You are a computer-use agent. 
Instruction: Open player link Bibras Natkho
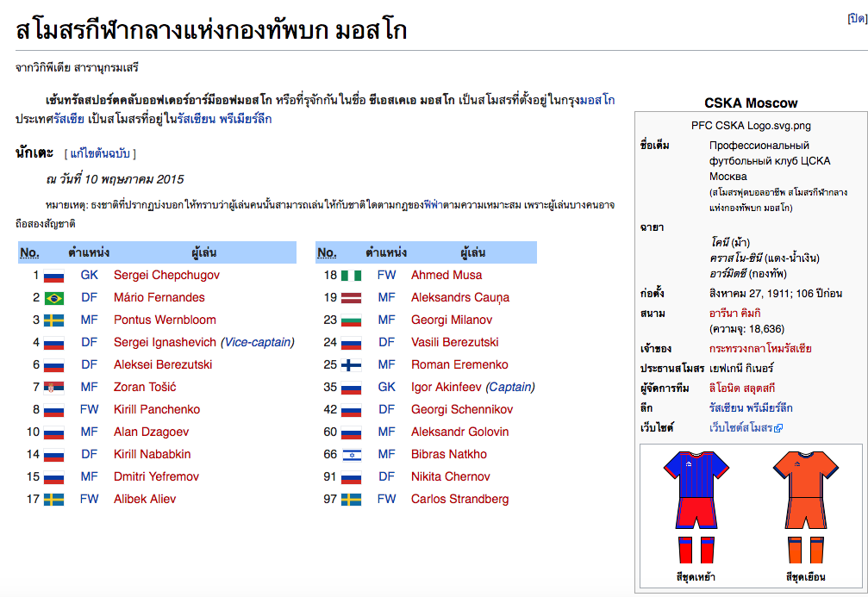point(449,454)
